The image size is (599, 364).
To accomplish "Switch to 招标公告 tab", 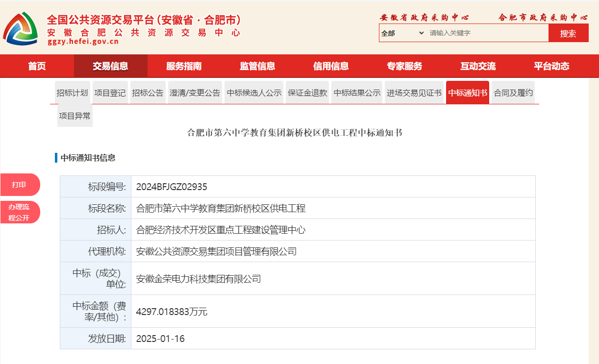I will point(148,93).
